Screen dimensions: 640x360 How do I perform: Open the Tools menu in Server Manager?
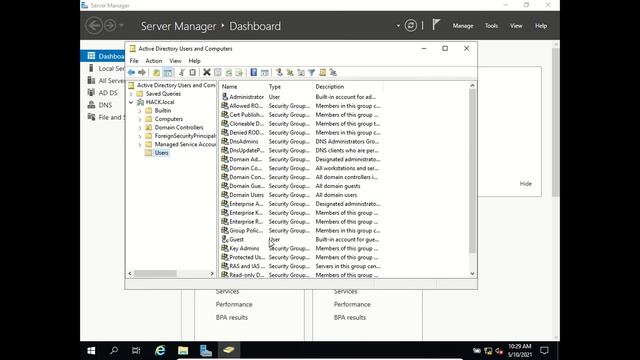tap(491, 26)
